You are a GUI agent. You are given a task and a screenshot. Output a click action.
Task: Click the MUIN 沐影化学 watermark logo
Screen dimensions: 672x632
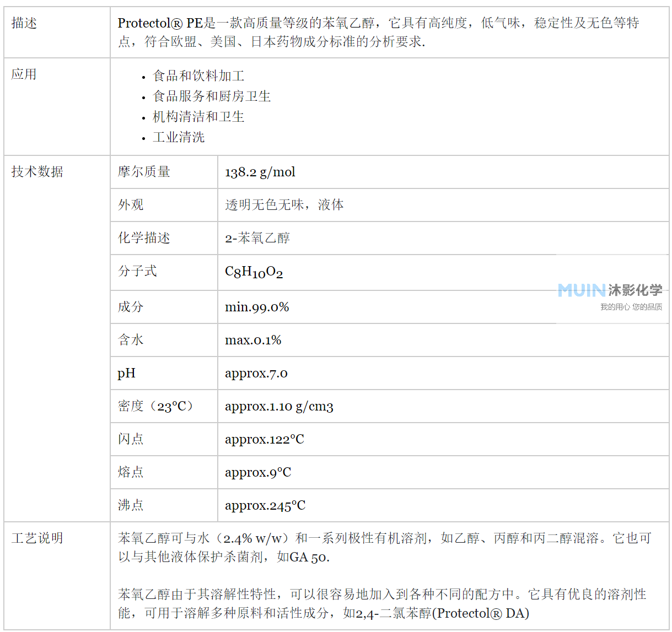[609, 289]
